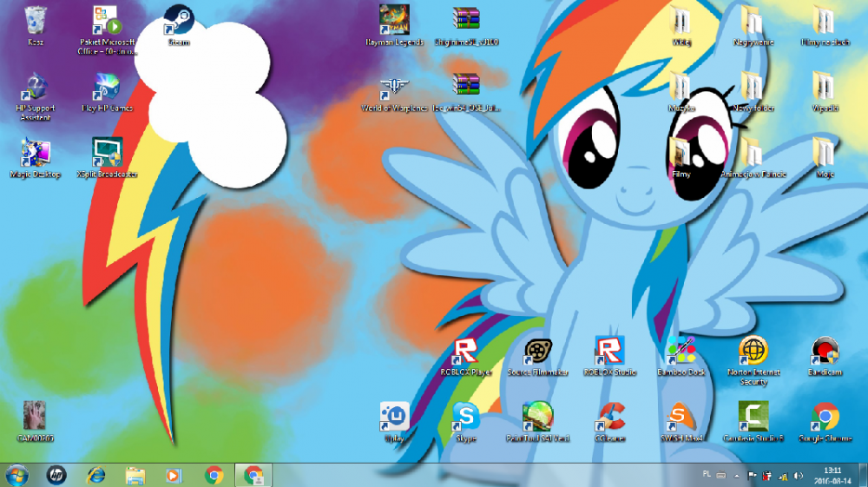Open Internet Explorer from the taskbar
Image resolution: width=868 pixels, height=487 pixels.
pos(95,475)
